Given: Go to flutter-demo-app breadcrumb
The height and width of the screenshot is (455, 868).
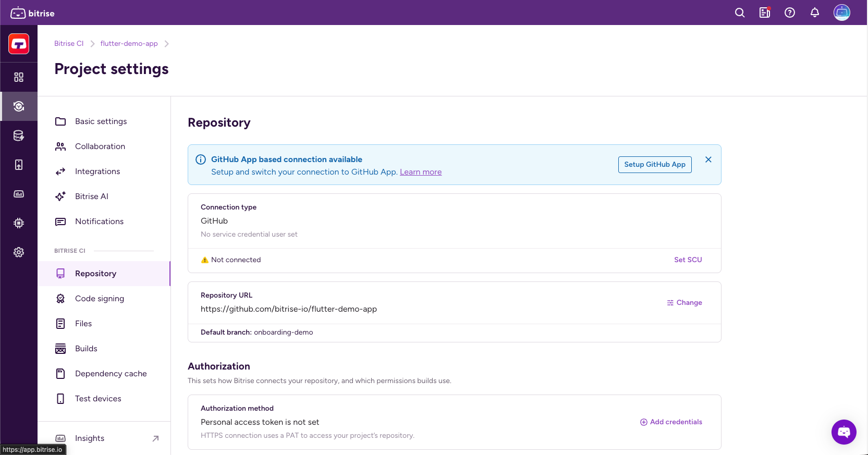Looking at the screenshot, I should click(129, 44).
